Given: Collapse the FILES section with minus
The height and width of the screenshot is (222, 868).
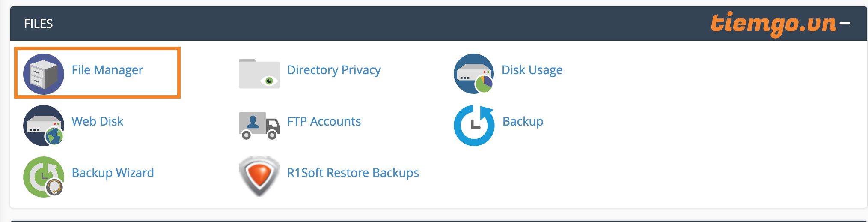Looking at the screenshot, I should pyautogui.click(x=844, y=24).
